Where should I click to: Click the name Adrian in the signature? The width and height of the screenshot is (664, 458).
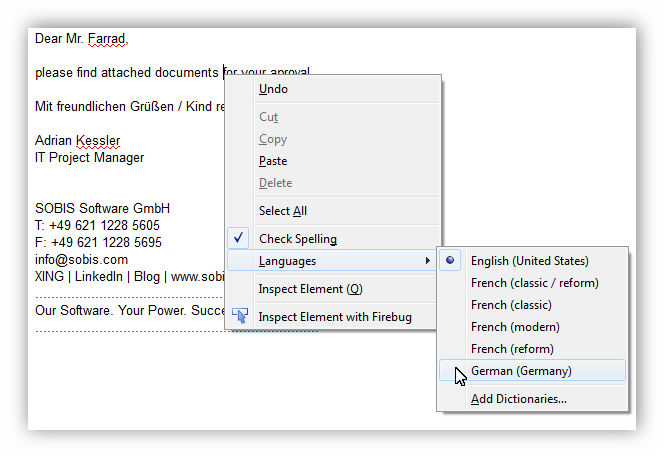pyautogui.click(x=53, y=140)
